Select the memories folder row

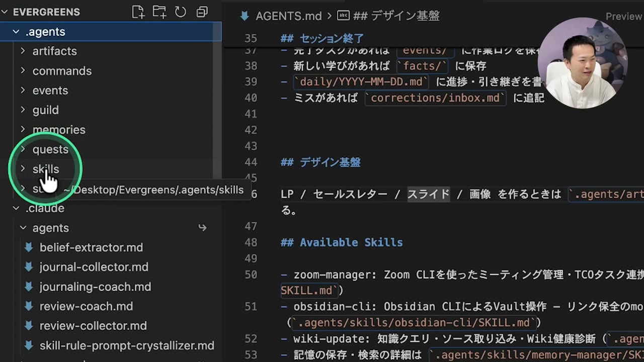(111, 130)
